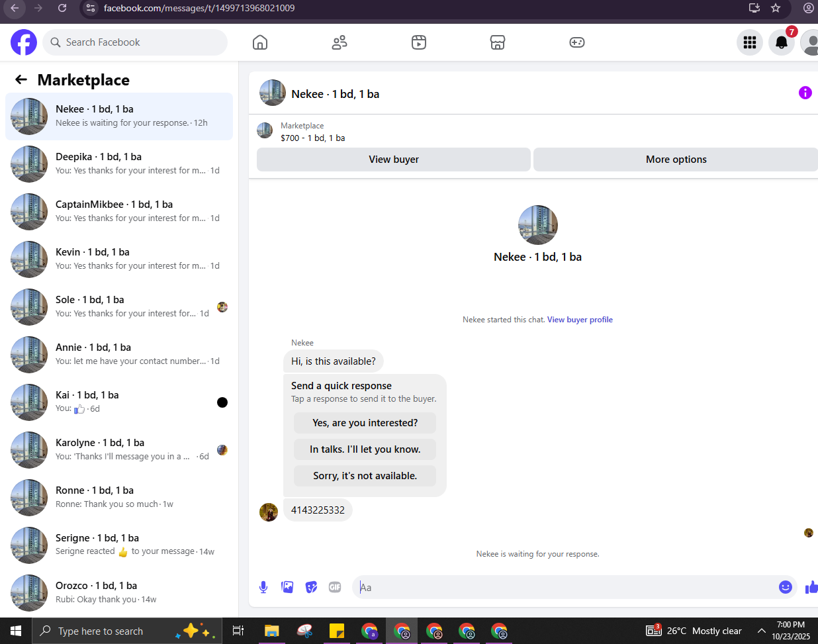
Task: Open the View buyer profile link
Action: (580, 320)
